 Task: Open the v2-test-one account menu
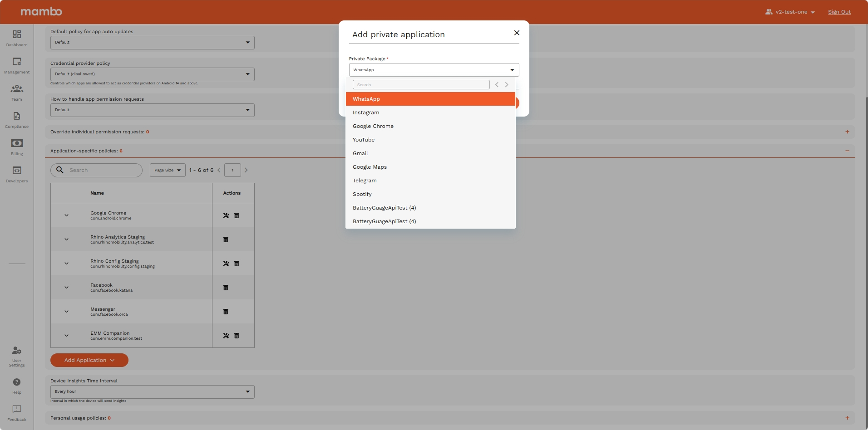[x=790, y=12]
